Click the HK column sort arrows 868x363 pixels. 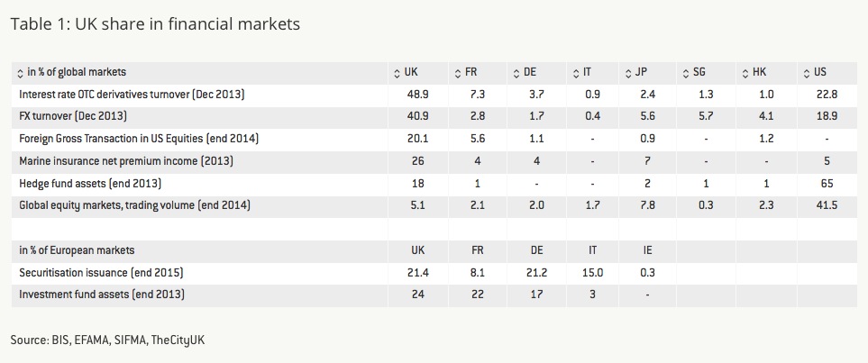point(747,73)
